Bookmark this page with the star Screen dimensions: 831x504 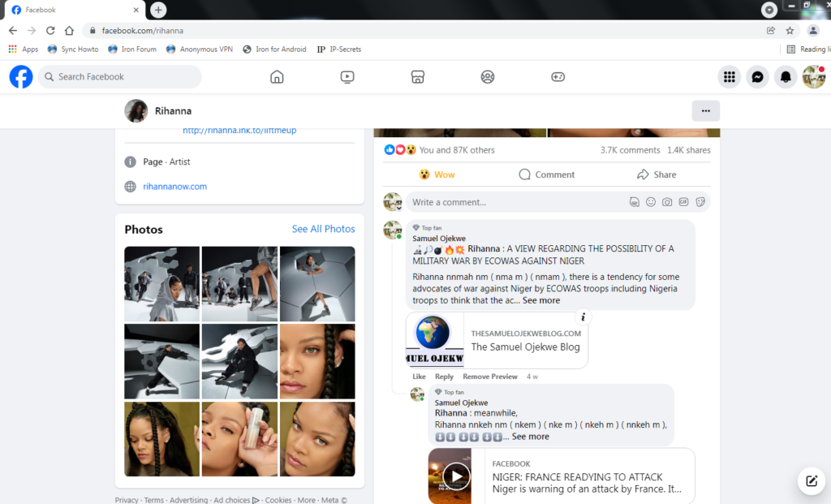coord(790,30)
